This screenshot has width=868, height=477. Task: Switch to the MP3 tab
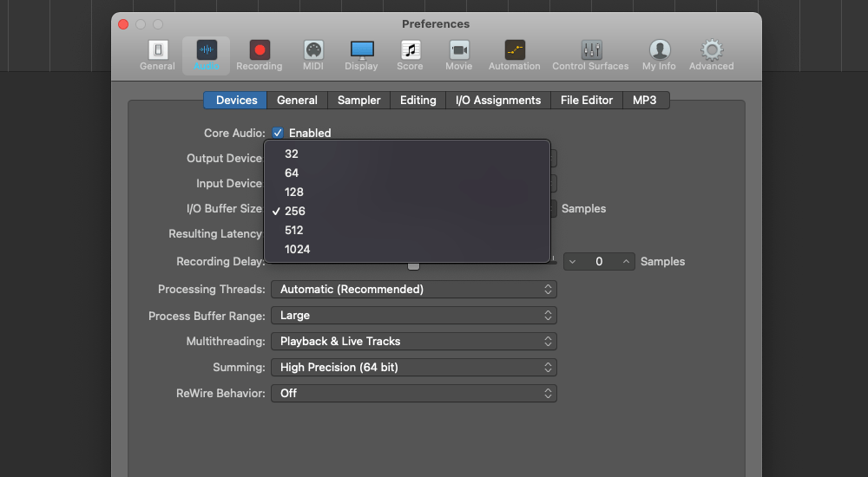pyautogui.click(x=645, y=100)
